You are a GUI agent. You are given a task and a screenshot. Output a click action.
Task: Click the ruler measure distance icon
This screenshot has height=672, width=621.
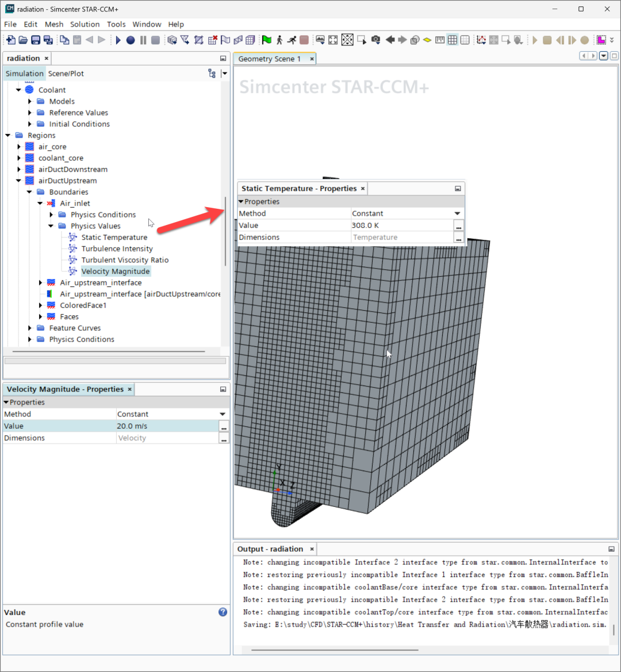pyautogui.click(x=440, y=40)
